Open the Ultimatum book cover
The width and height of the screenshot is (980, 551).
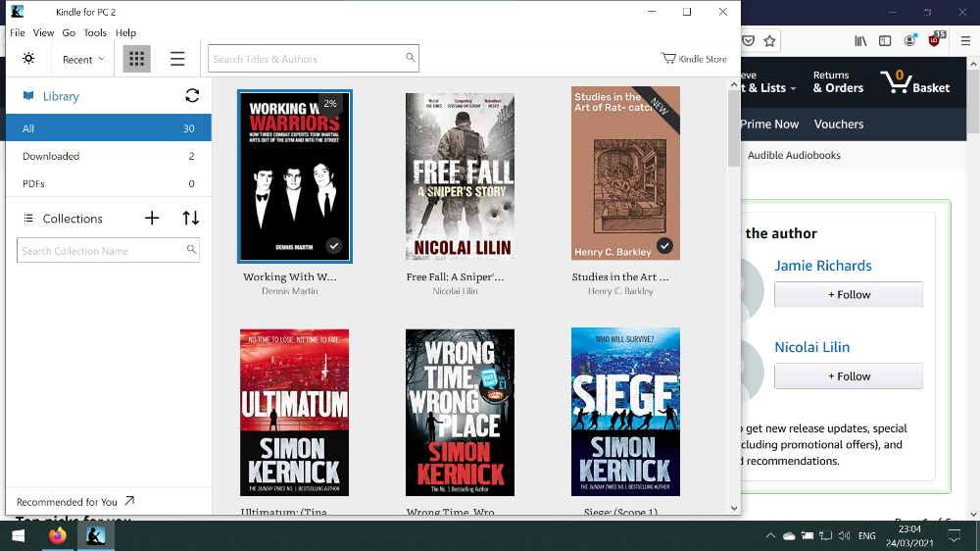(x=294, y=413)
